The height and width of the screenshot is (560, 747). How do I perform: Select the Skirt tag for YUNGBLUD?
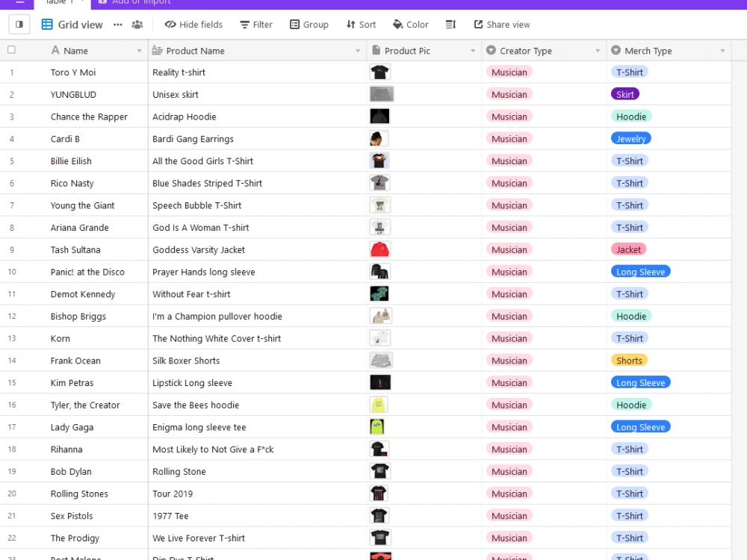coord(624,94)
